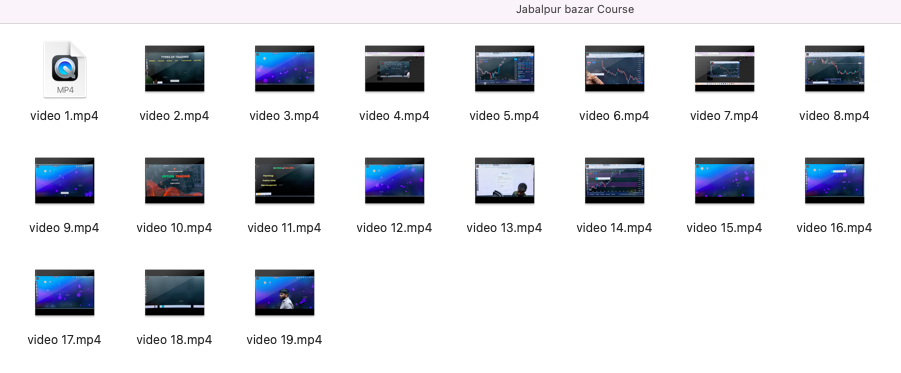Select video 13.mp4 whiteboard thumbnail
The height and width of the screenshot is (373, 901).
tap(505, 180)
